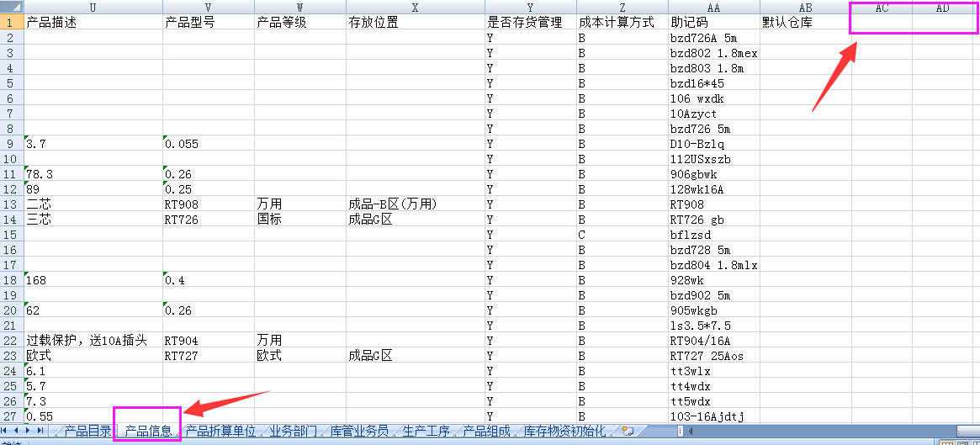Open the 产品组成 sheet tab
The width and height of the screenshot is (980, 445).
pyautogui.click(x=486, y=432)
